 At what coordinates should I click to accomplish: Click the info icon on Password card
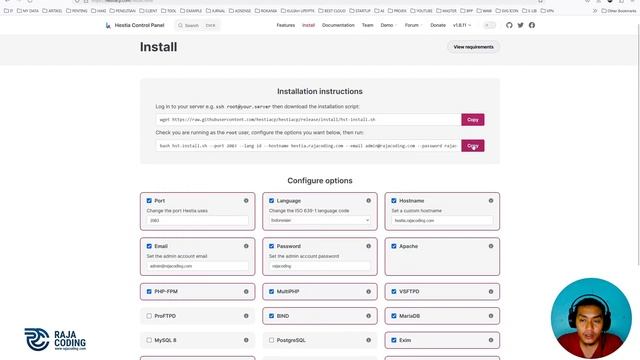[x=369, y=246]
